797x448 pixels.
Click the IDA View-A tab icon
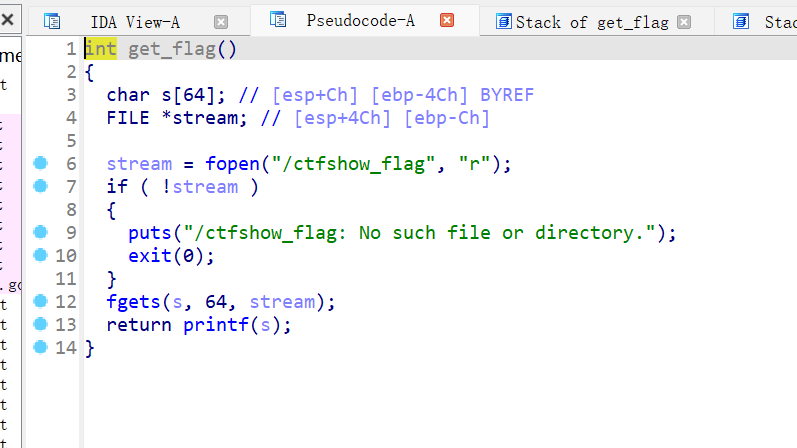(x=52, y=21)
